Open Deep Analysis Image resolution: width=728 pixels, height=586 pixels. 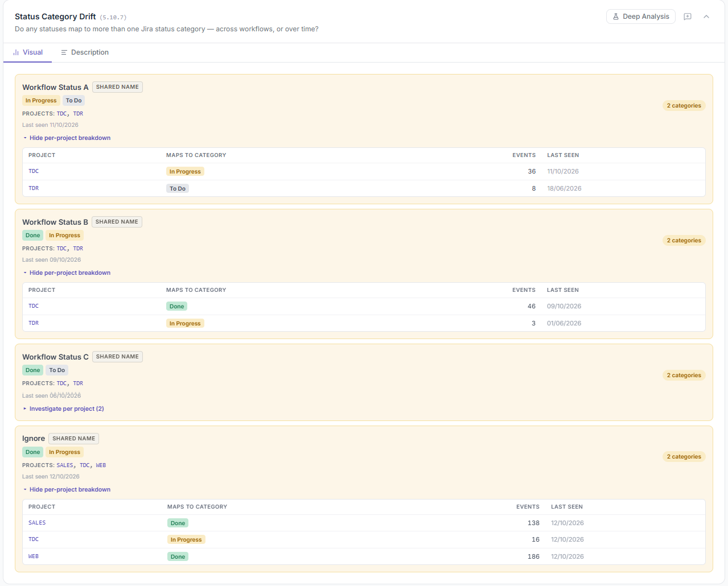tap(641, 16)
